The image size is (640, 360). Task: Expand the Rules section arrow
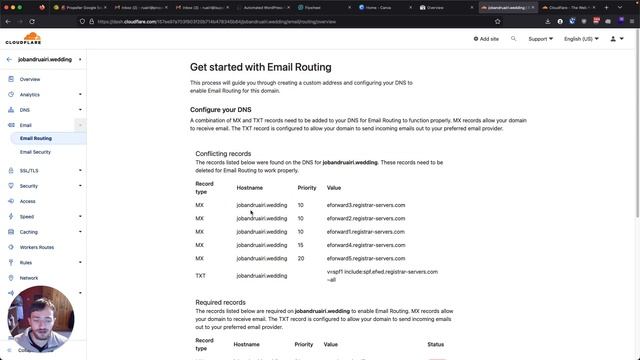[80, 262]
